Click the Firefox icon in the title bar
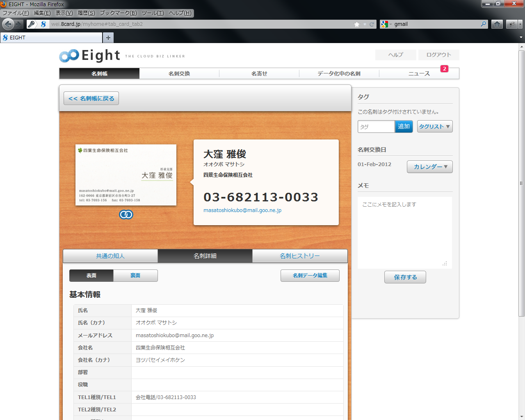525x420 pixels. tap(4, 4)
